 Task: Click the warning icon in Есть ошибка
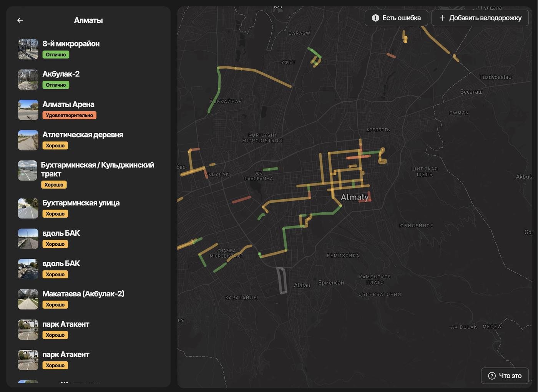(375, 18)
